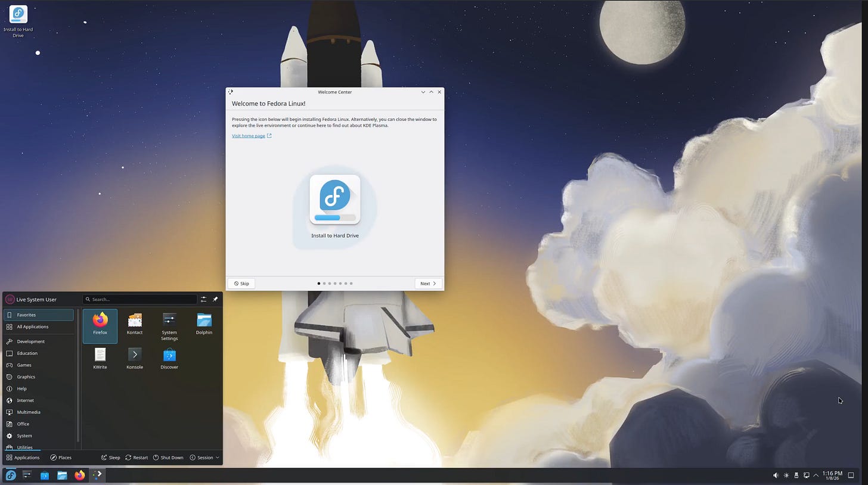Switch to the Places tab in launcher
This screenshot has height=485, width=868.
pyautogui.click(x=61, y=458)
